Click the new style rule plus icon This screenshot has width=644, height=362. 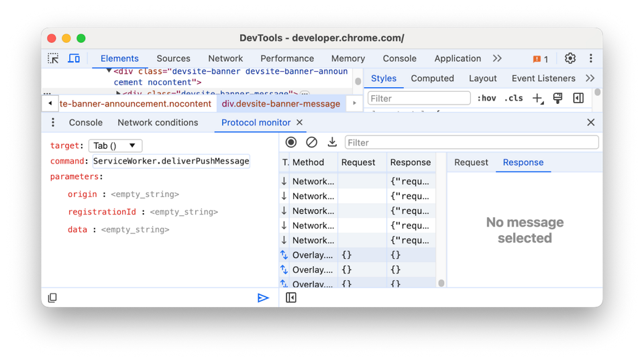(537, 99)
